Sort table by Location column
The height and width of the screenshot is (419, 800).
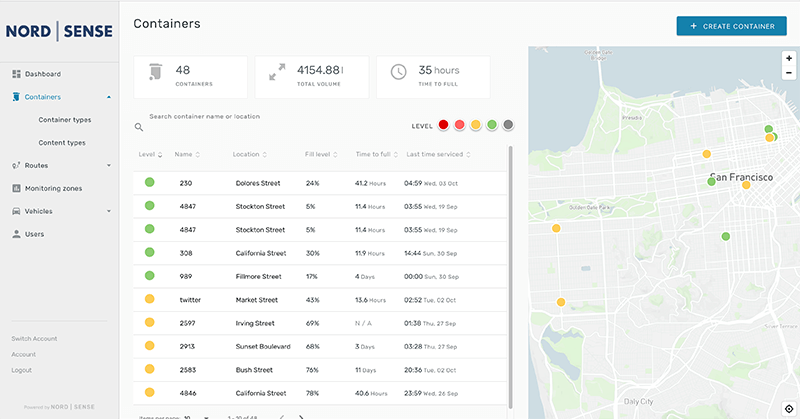(x=250, y=154)
